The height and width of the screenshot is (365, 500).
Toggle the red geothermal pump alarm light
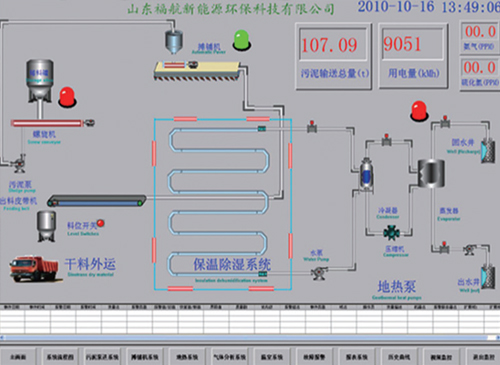(x=419, y=111)
